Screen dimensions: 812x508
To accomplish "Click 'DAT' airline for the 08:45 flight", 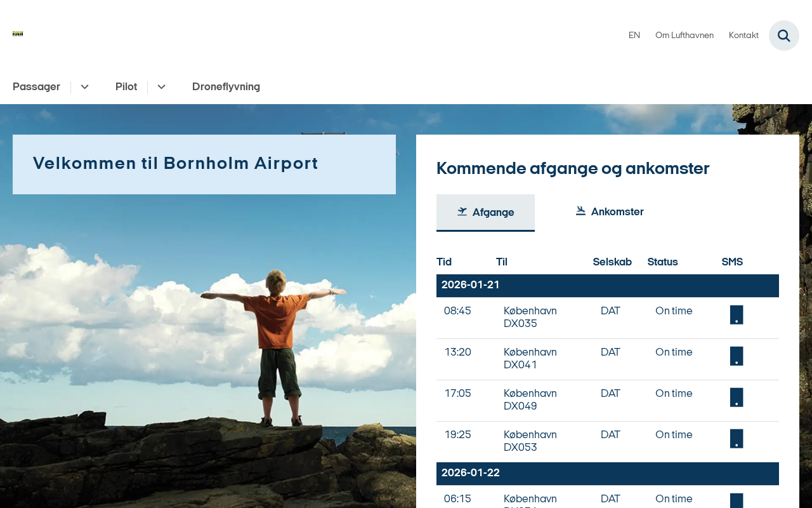I will [610, 311].
